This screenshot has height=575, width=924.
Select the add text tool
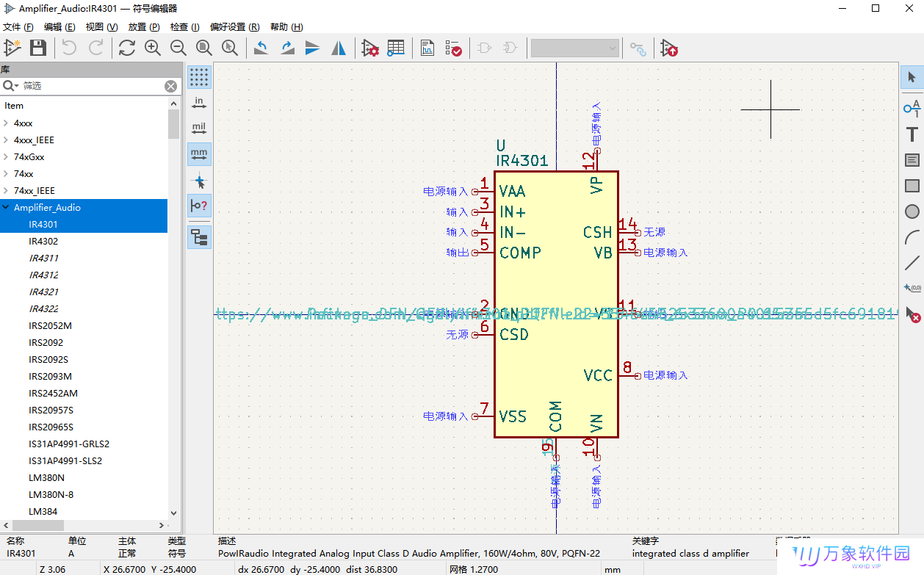[x=912, y=134]
